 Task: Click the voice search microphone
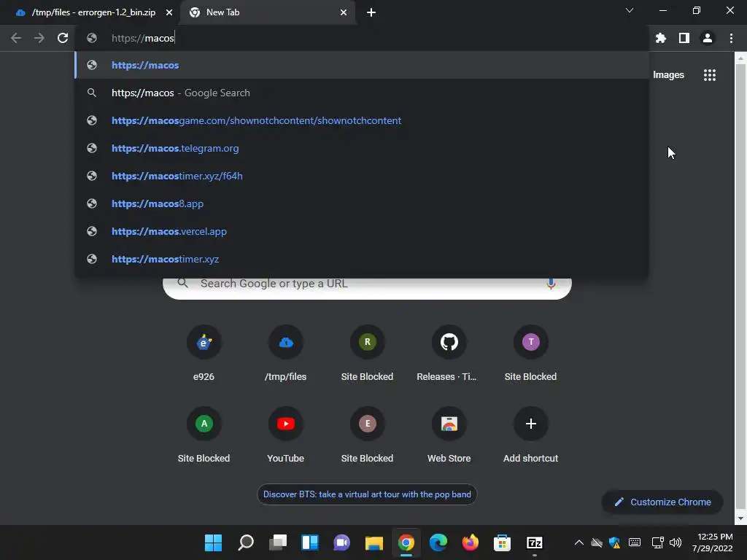pos(551,284)
